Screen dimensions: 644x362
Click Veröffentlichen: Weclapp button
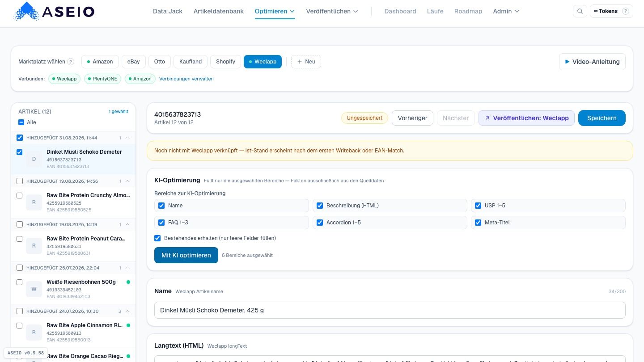pyautogui.click(x=526, y=118)
